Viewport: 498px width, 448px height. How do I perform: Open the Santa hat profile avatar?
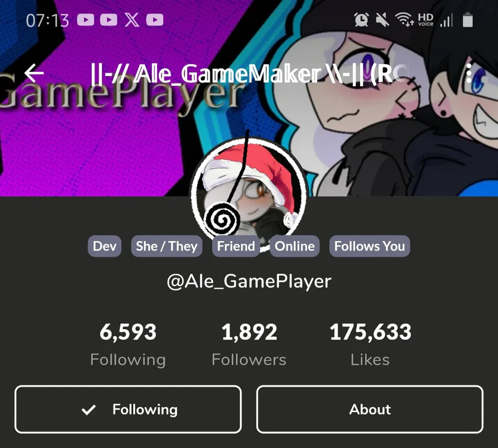[248, 194]
